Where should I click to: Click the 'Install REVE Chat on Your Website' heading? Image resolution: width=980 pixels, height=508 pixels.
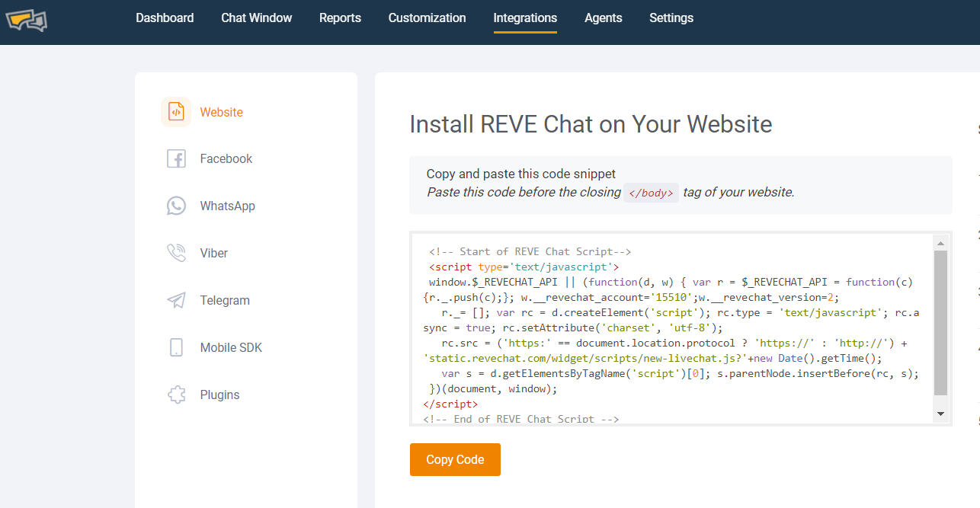tap(591, 124)
